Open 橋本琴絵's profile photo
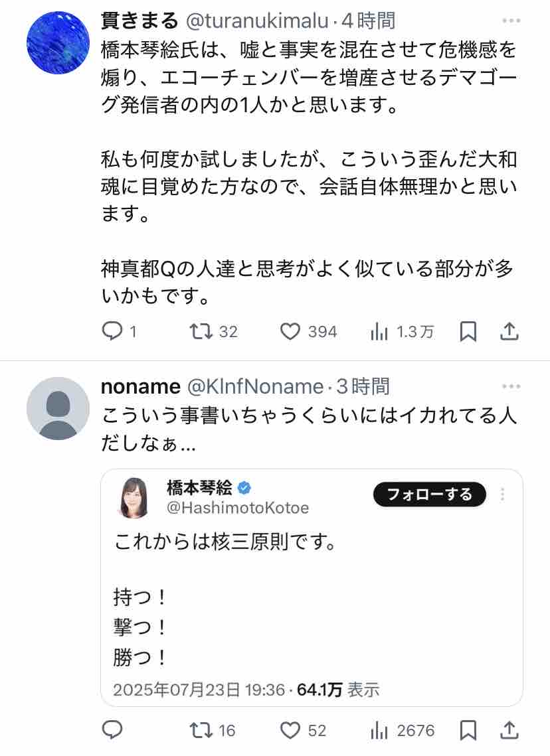The height and width of the screenshot is (756, 550). point(135,497)
